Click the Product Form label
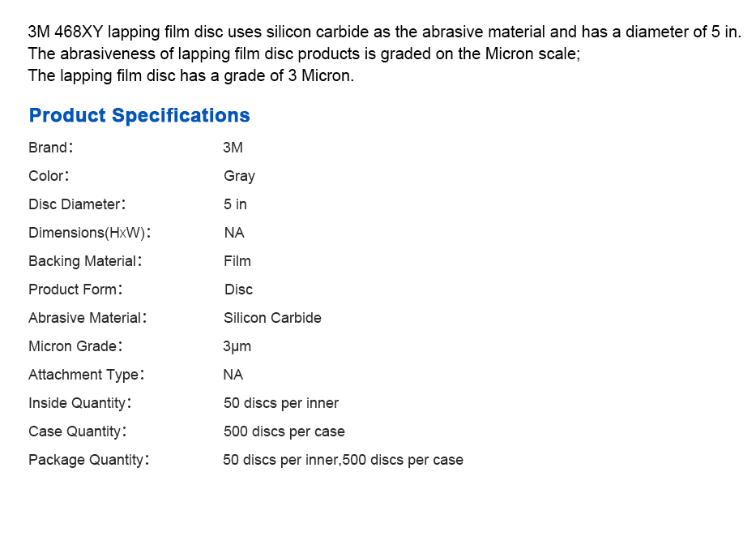756x545 pixels. pyautogui.click(x=75, y=290)
